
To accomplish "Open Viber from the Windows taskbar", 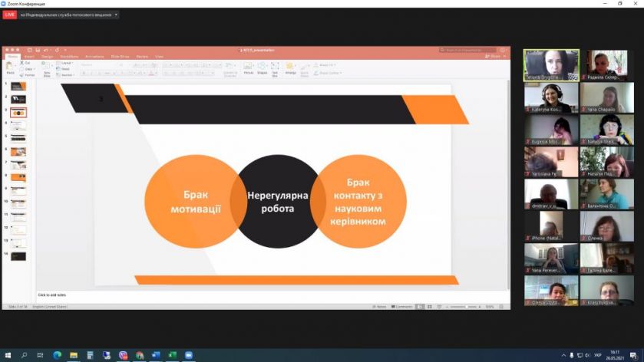I will click(x=123, y=355).
